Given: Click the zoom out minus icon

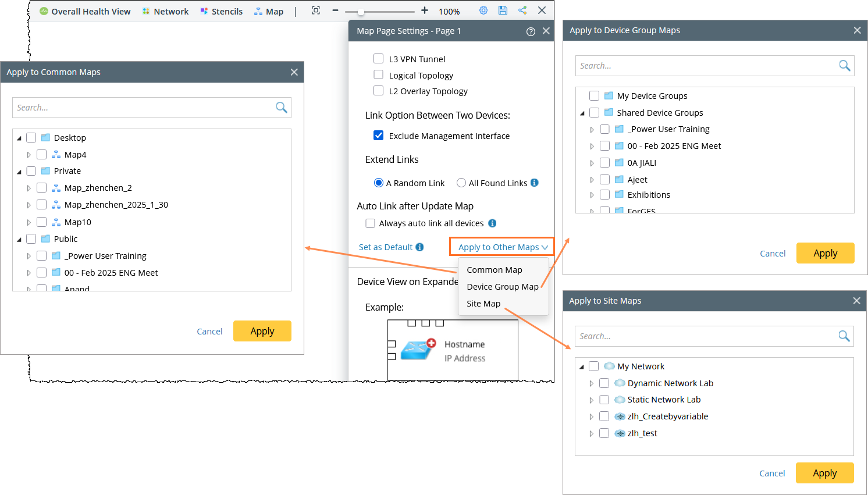Looking at the screenshot, I should [x=335, y=10].
